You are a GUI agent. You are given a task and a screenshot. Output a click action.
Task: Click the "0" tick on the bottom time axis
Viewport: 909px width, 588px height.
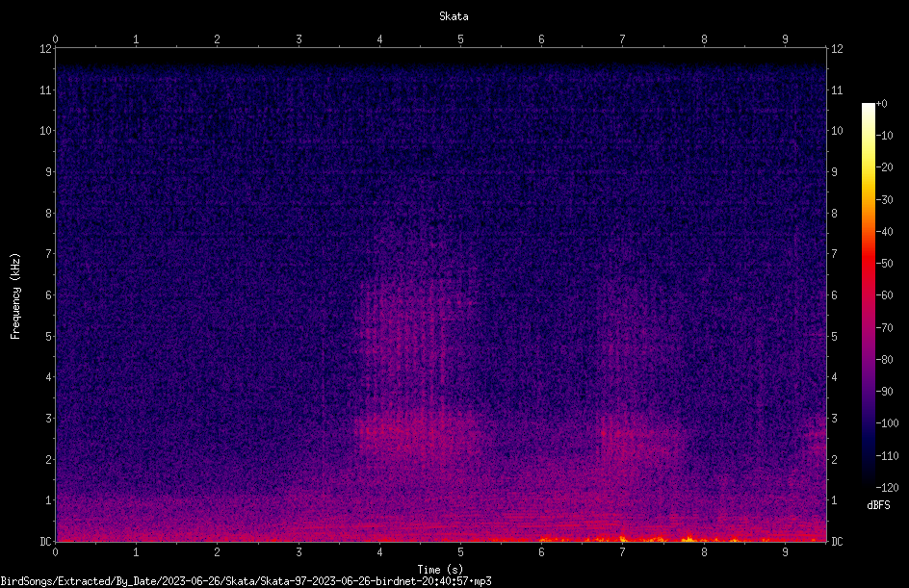tap(56, 552)
